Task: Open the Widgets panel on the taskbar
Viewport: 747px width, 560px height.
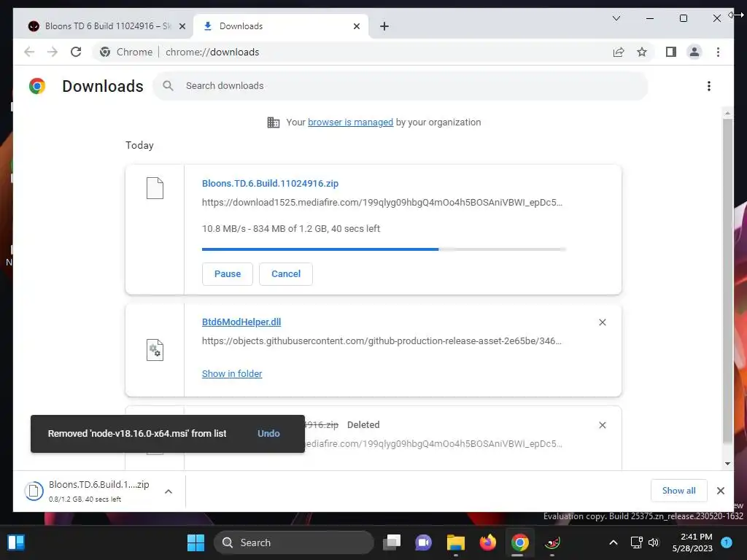Action: coord(16,542)
